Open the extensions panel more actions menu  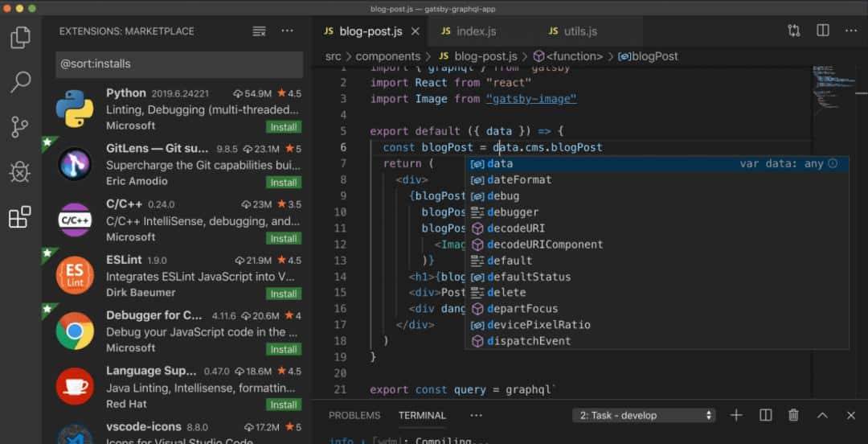point(287,31)
